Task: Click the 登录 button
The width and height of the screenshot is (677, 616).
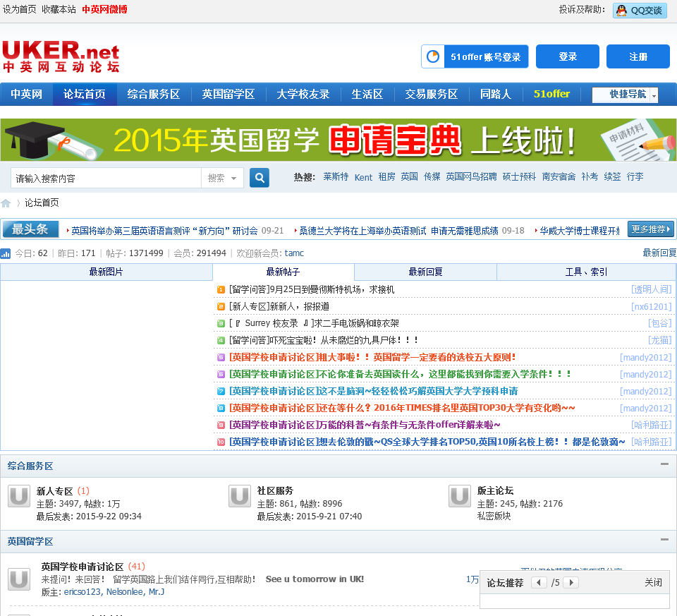Action: click(x=567, y=56)
